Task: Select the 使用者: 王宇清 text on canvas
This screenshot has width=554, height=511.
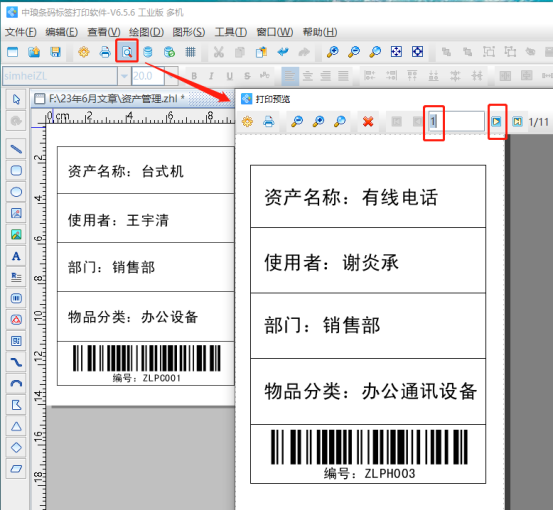Action: point(118,221)
